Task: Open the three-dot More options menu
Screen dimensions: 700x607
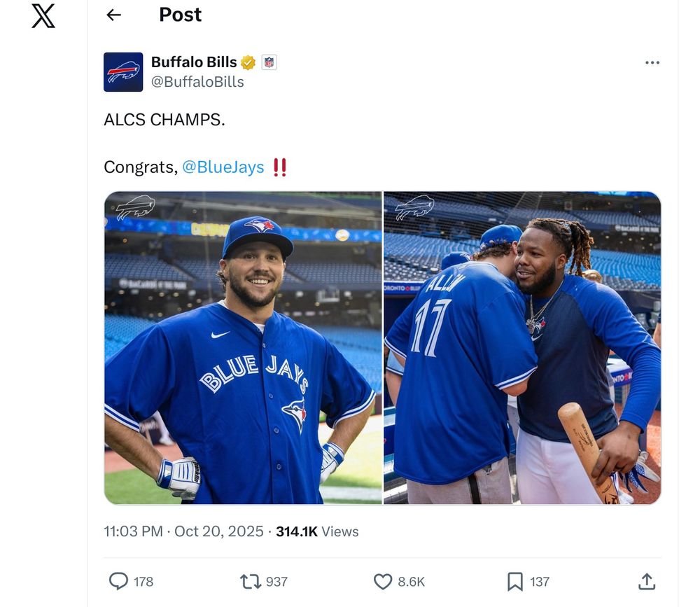Action: pyautogui.click(x=652, y=63)
